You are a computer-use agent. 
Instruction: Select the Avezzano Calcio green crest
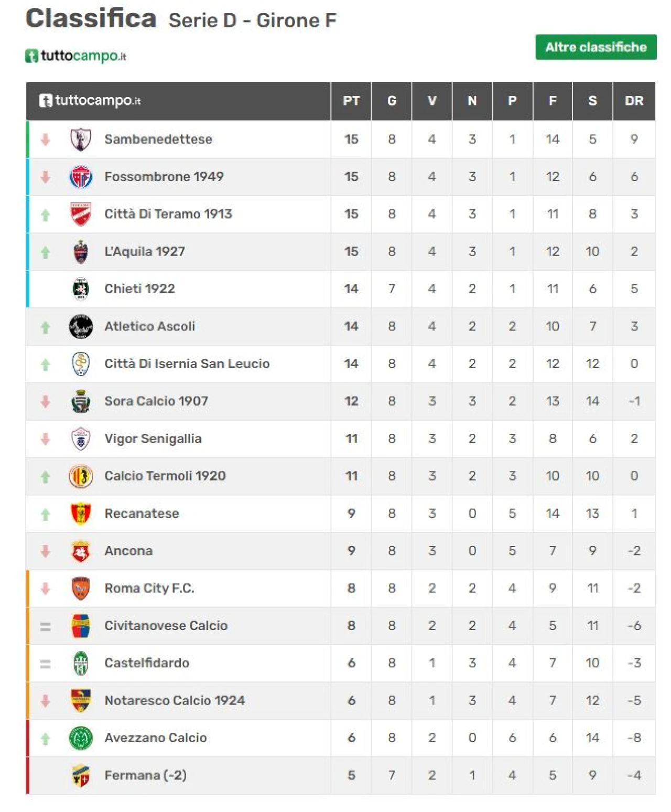point(81,738)
